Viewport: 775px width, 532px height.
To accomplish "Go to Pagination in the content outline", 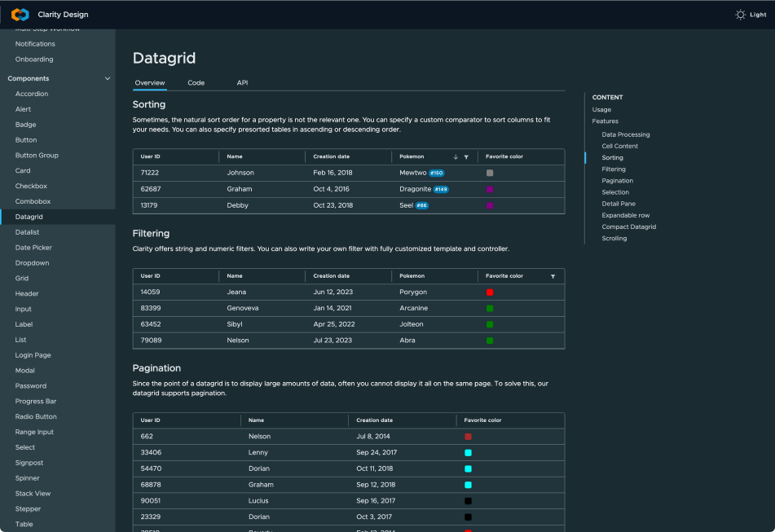I will click(x=618, y=181).
